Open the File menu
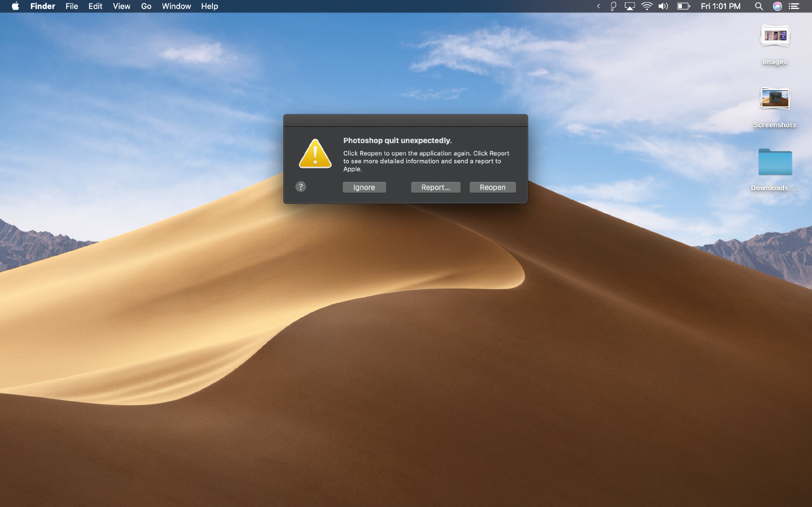 [71, 6]
